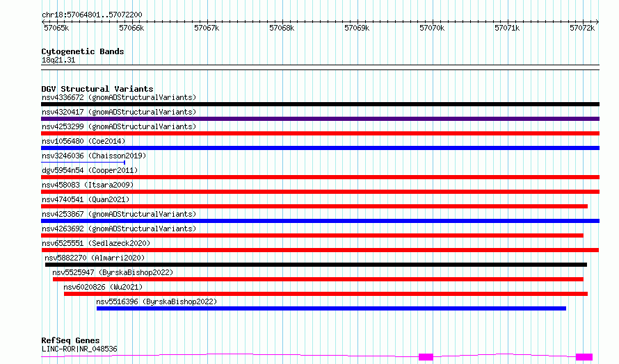Click the nsv4336672 gnomAD variant label
This screenshot has height=364, width=619.
click(119, 97)
